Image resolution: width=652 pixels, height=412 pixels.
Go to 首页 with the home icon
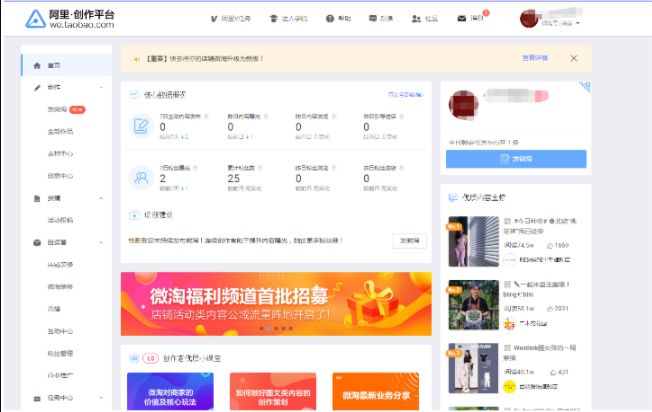point(67,65)
